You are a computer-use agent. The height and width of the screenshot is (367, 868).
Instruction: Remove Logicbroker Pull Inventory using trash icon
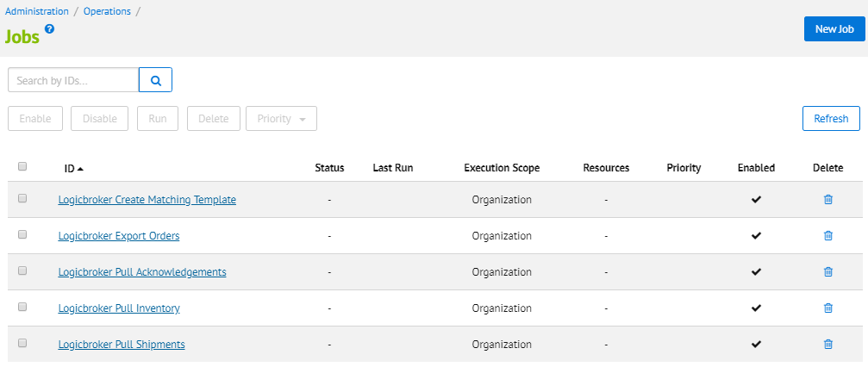[827, 308]
